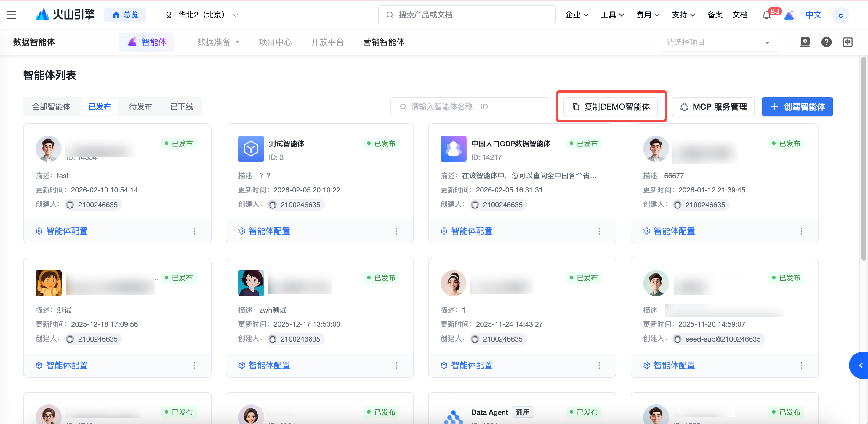
Task: Click the monitor icon beside the project selector
Action: tap(805, 42)
